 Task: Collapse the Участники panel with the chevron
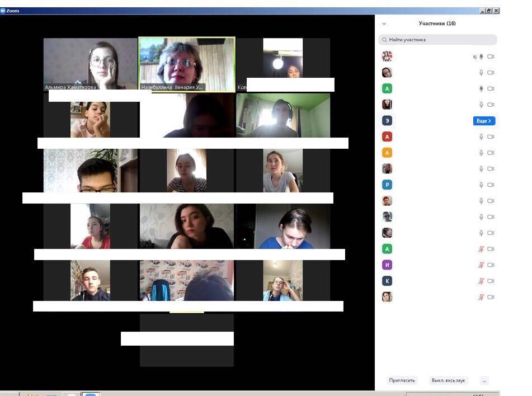tap(384, 24)
